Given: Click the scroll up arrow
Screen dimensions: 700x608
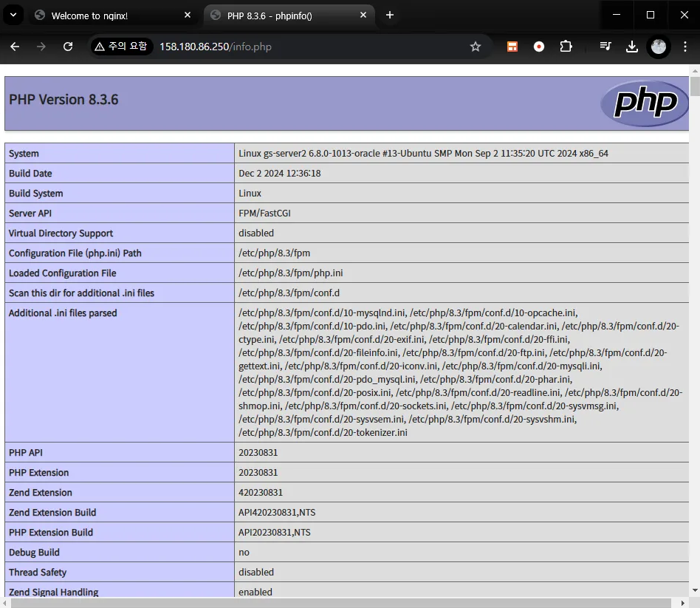Looking at the screenshot, I should coord(695,71).
